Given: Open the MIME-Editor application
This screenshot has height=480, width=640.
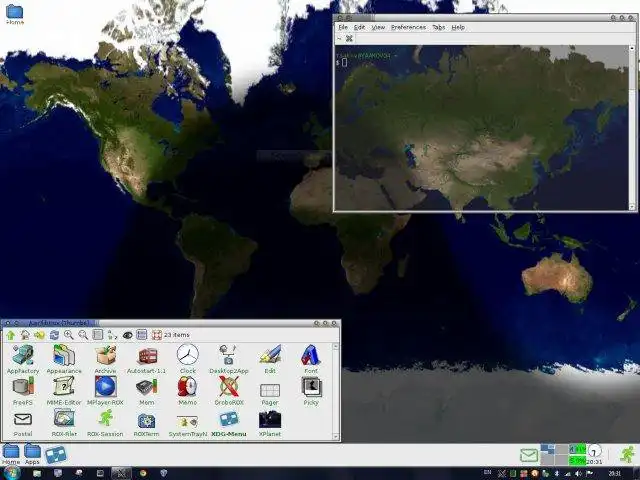Looking at the screenshot, I should (64, 391).
